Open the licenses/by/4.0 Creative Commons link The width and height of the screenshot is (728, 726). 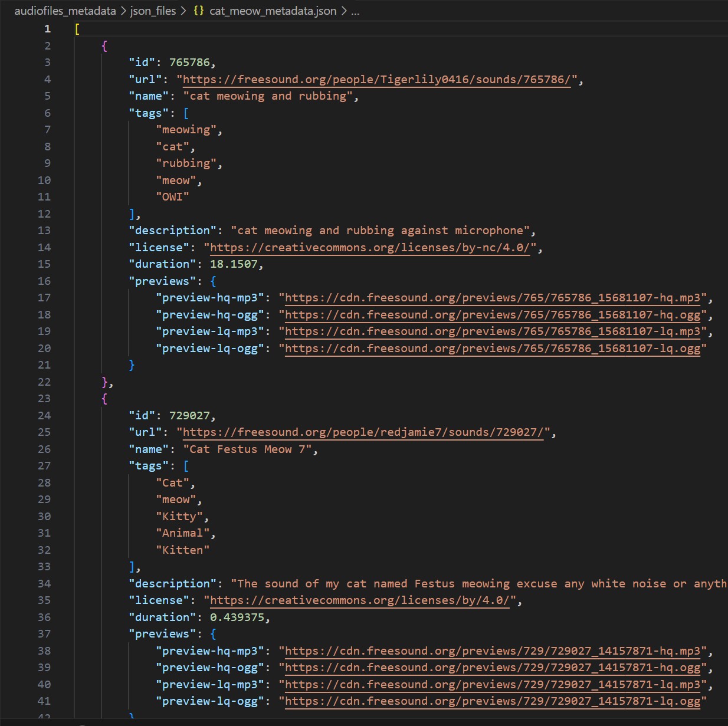pos(360,600)
